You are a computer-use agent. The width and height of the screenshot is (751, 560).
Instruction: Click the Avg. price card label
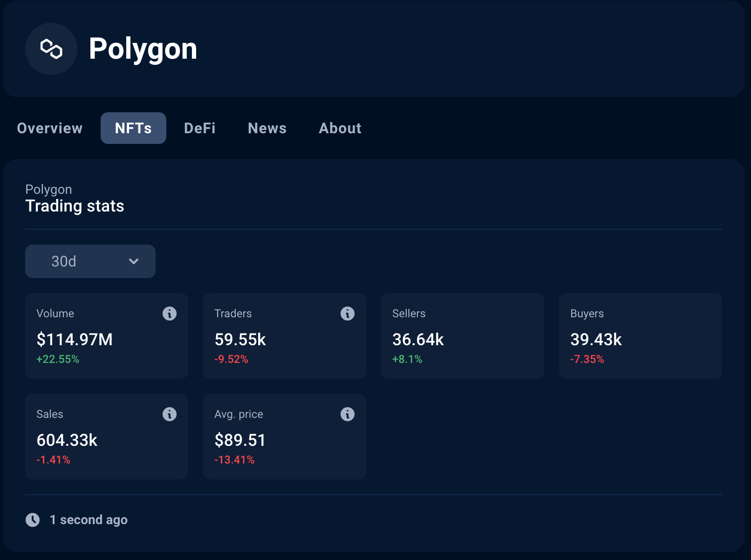pyautogui.click(x=239, y=414)
